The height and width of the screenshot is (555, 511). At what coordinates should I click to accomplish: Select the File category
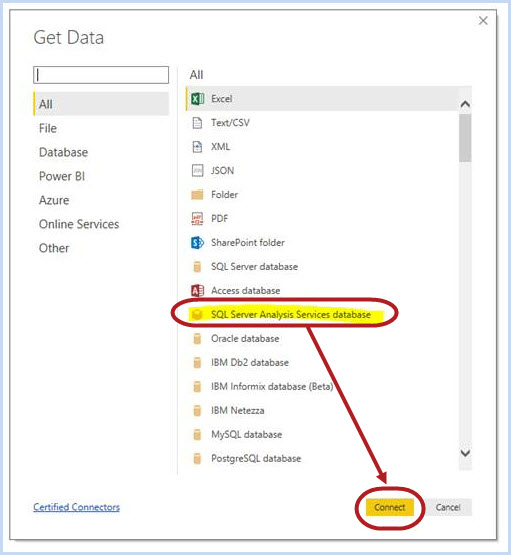pyautogui.click(x=48, y=128)
